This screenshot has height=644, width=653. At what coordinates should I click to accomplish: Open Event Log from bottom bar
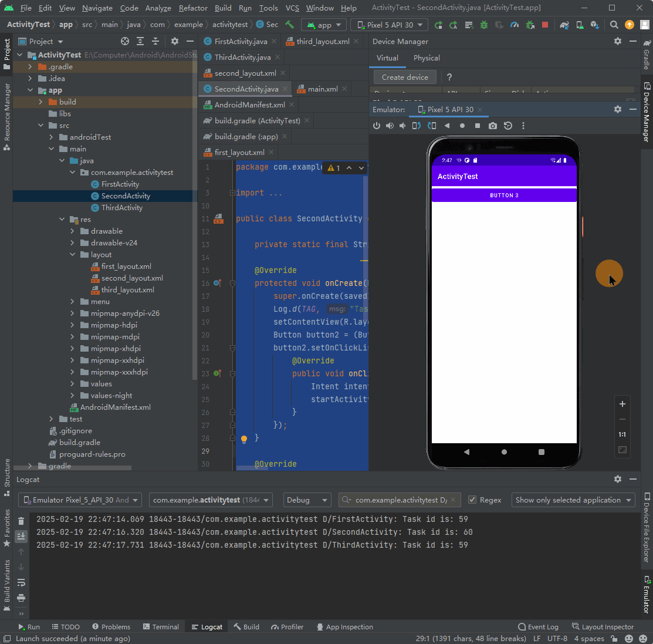[538, 626]
